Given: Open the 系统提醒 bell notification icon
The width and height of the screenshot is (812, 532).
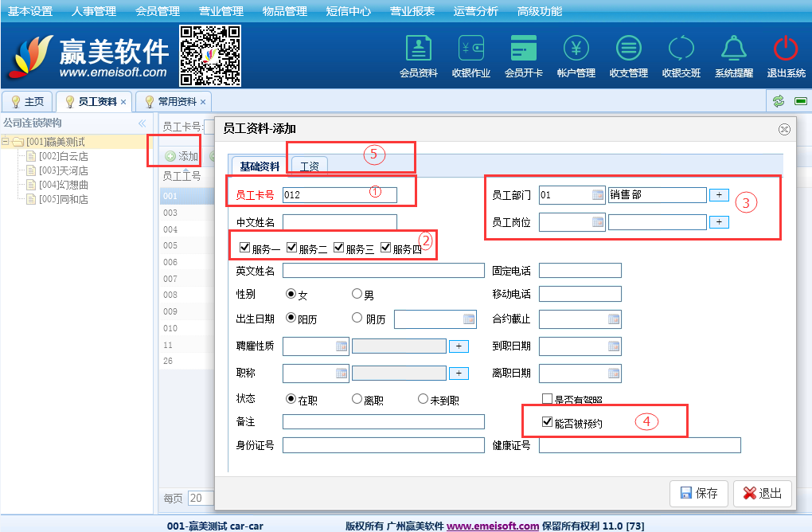Looking at the screenshot, I should click(733, 49).
